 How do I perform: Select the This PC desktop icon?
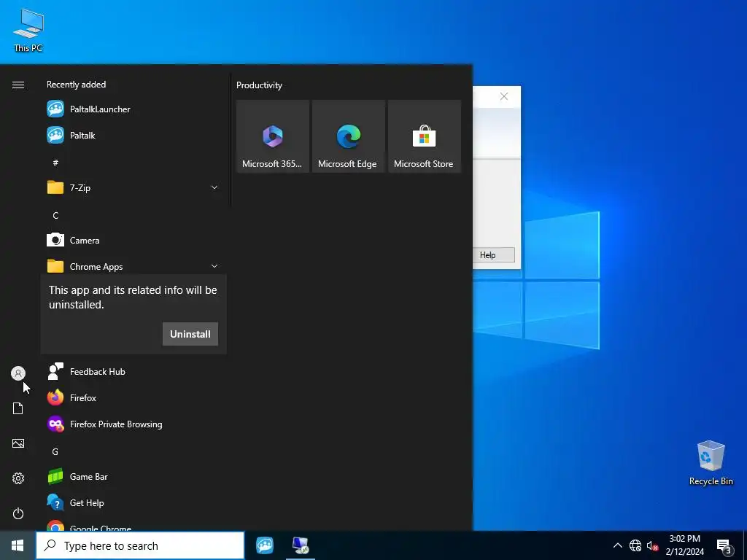click(x=28, y=30)
